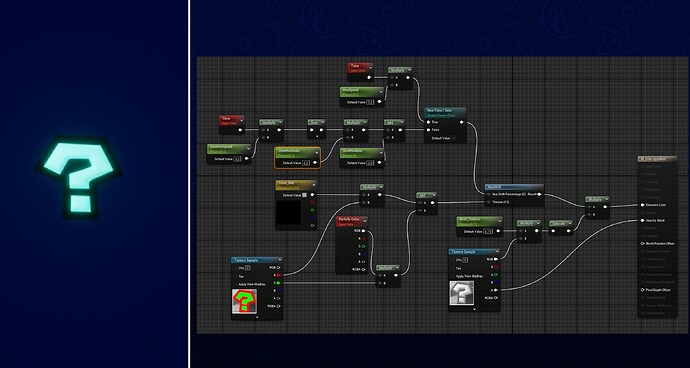This screenshot has height=368, width=690.
Task: Edit the HueSpeed parameter Default Value field
Action: click(x=370, y=102)
